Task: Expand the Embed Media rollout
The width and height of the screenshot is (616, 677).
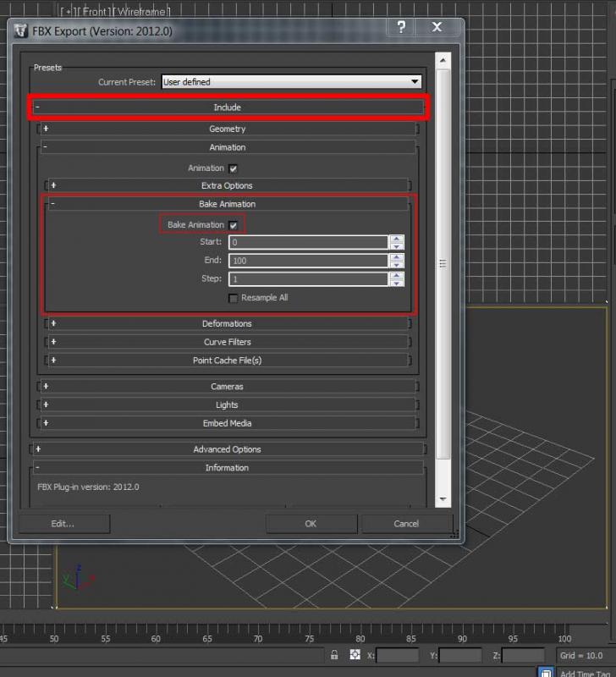Action: coord(228,423)
